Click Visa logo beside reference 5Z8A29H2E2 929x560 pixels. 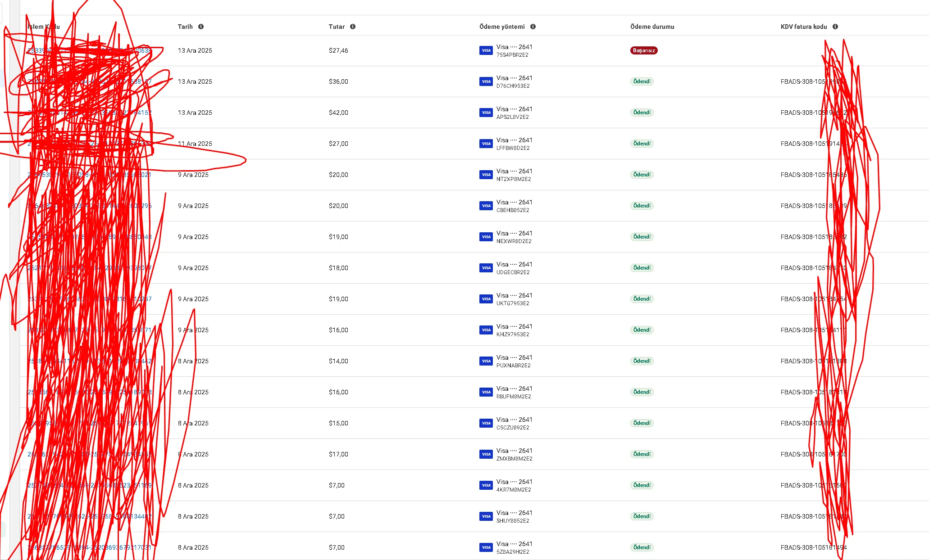486,547
